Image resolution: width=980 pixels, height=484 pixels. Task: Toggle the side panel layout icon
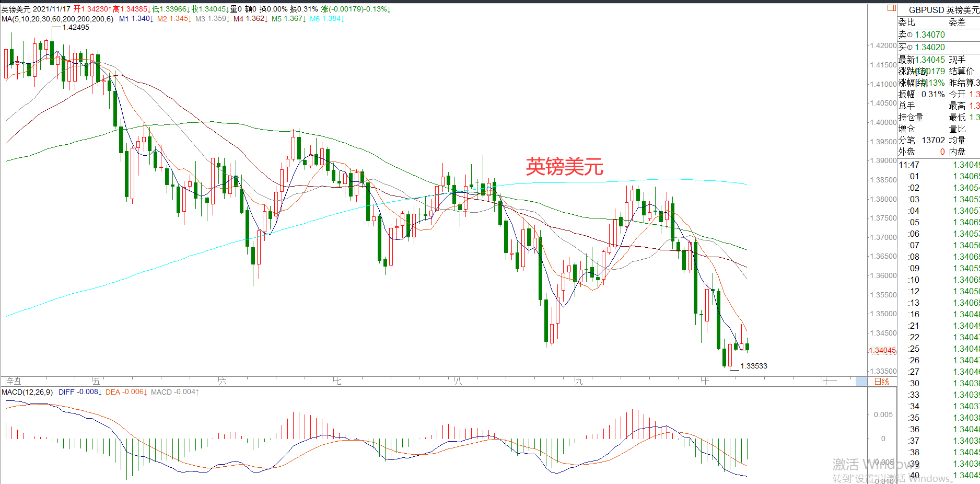coord(892,8)
